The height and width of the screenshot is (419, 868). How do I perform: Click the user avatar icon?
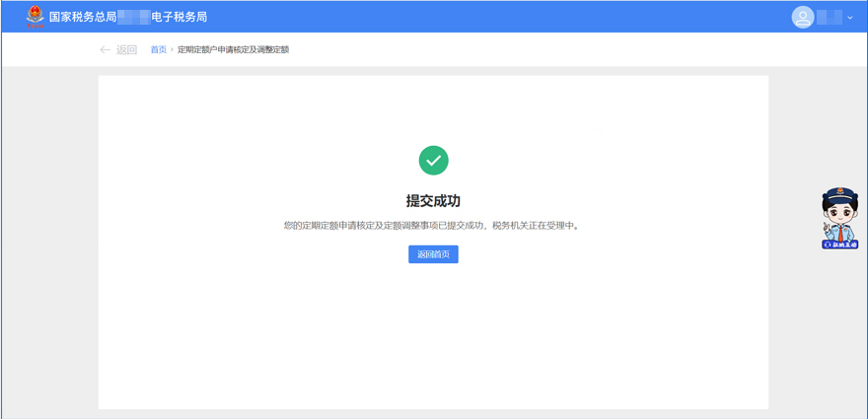(803, 17)
